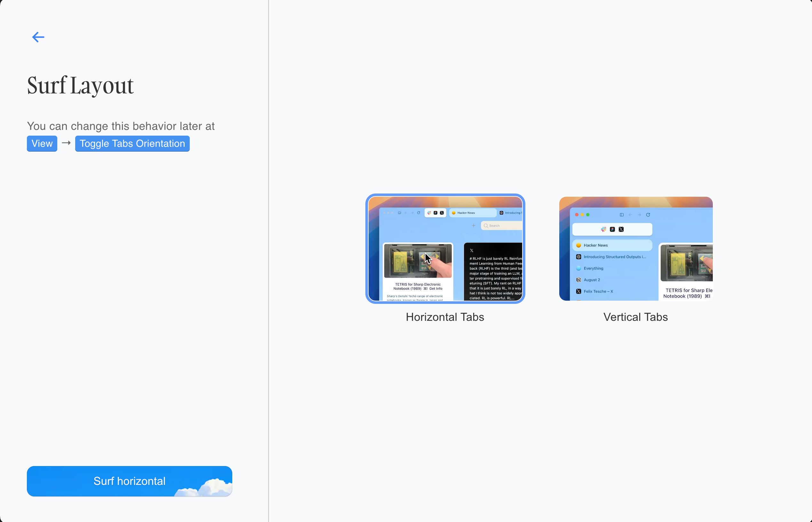Viewport: 812px width, 522px height.
Task: Select the Horizontal Tabs layout thumbnail
Action: pyautogui.click(x=445, y=249)
